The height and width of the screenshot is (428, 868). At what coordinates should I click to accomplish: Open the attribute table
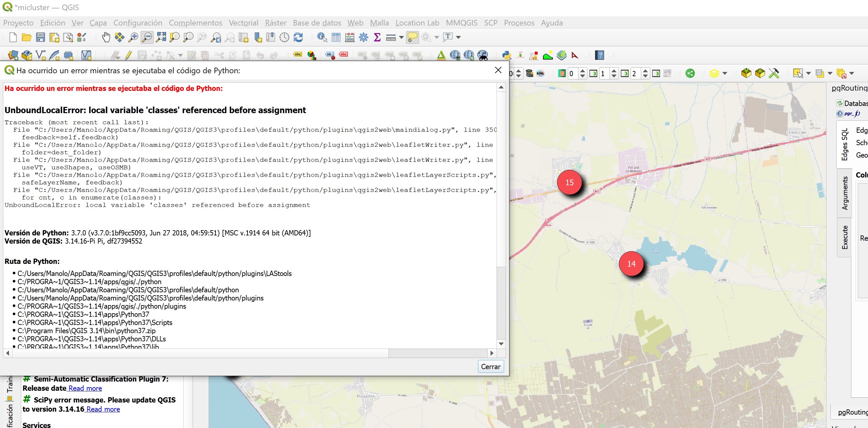(336, 37)
